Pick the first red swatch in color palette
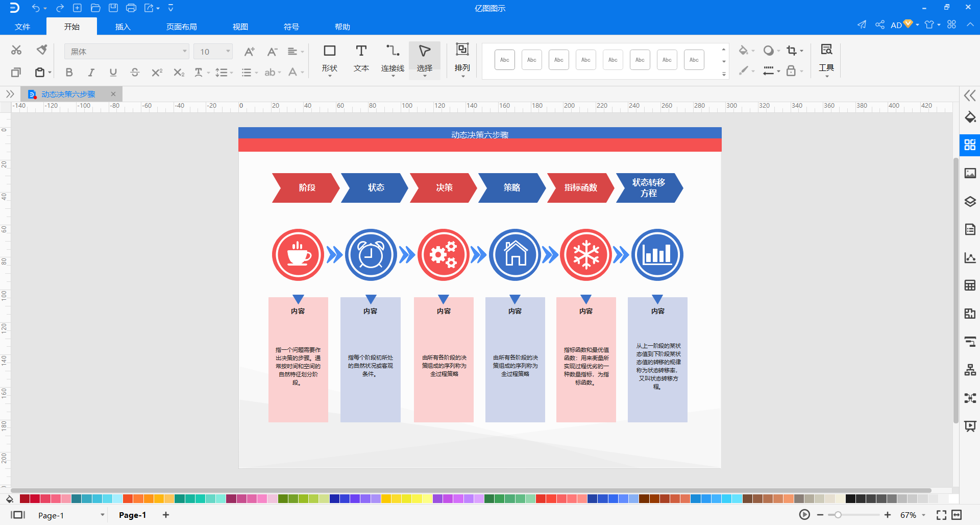Viewport: 980px width, 525px height. [24, 499]
